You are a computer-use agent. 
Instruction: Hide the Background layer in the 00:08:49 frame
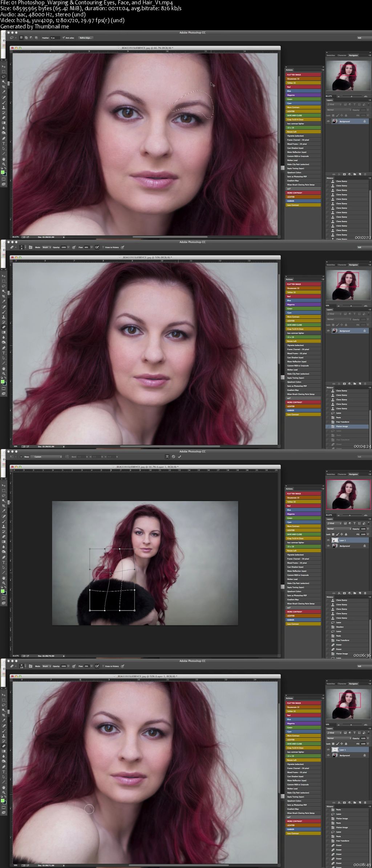(328, 755)
